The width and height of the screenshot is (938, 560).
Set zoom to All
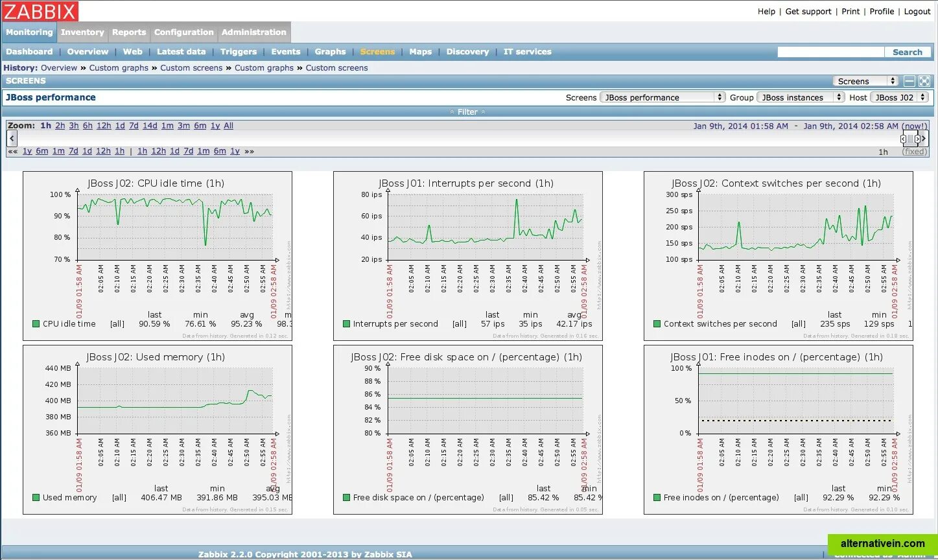[x=228, y=126]
